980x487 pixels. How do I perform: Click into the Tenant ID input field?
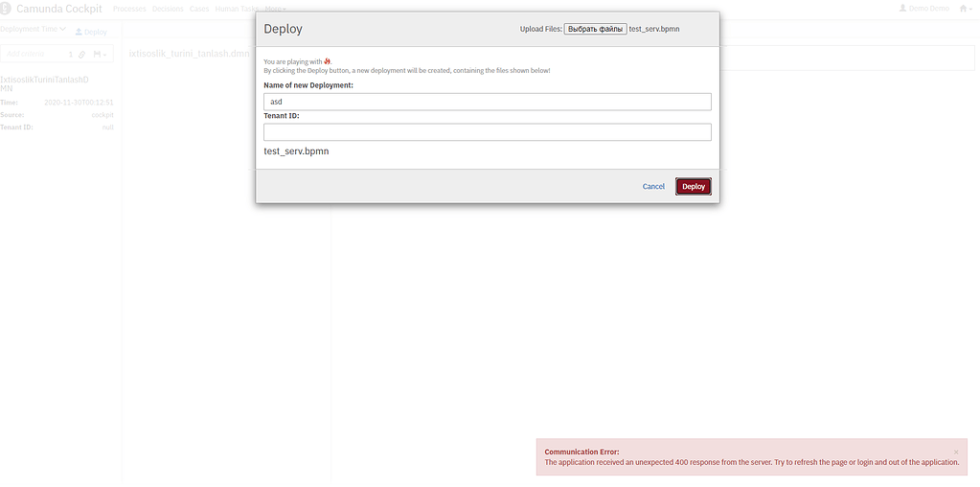[x=487, y=132]
